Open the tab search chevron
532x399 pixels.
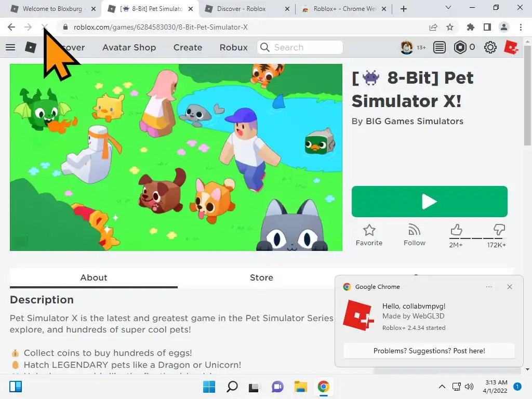[448, 7]
